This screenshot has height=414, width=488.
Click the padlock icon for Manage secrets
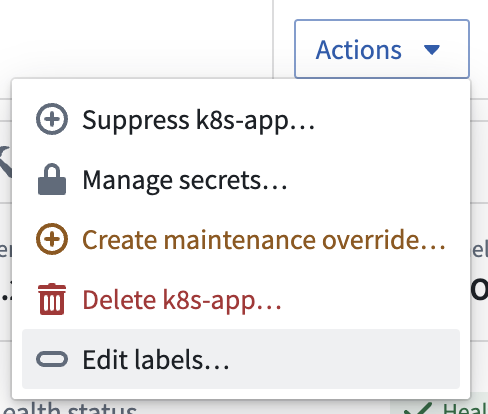click(52, 179)
